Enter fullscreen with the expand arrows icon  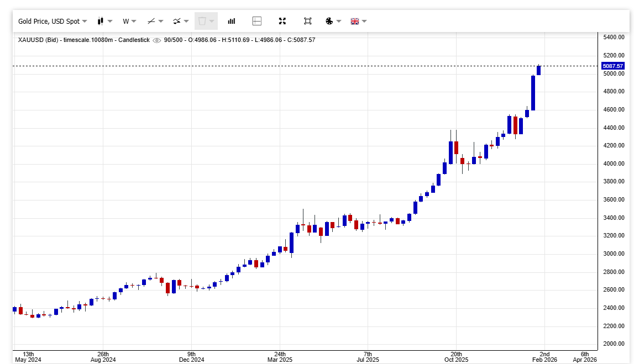click(282, 21)
